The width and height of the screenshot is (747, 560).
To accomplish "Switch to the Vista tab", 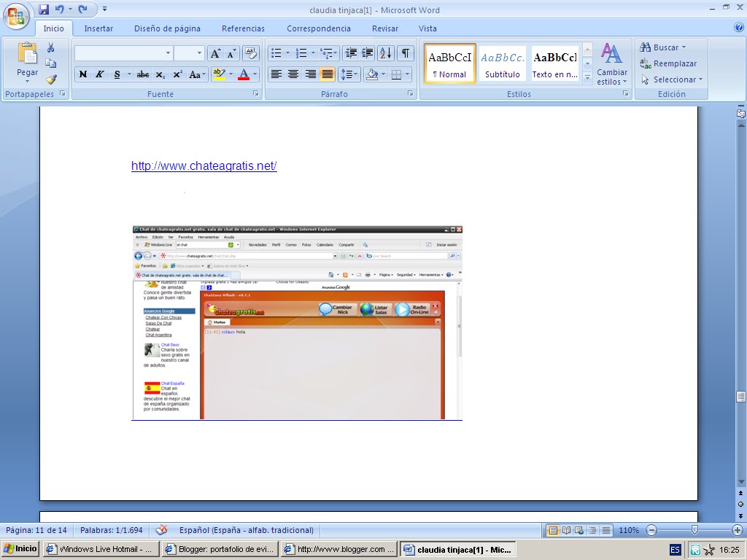I will pos(427,28).
